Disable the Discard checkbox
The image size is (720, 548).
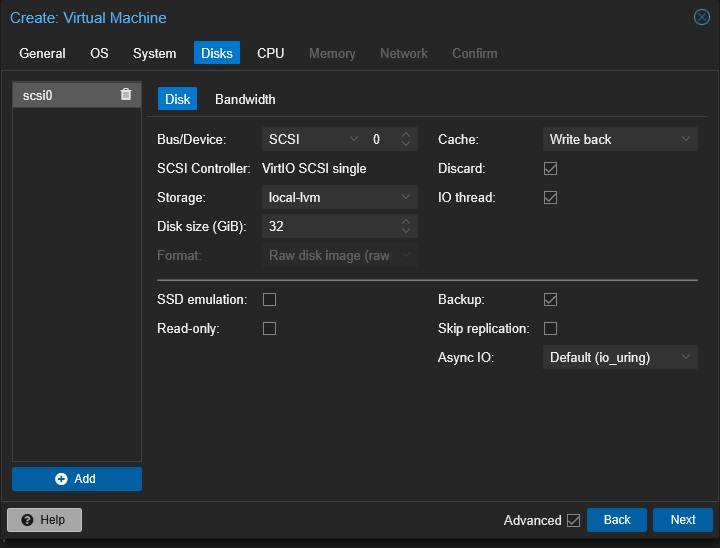[x=550, y=169]
